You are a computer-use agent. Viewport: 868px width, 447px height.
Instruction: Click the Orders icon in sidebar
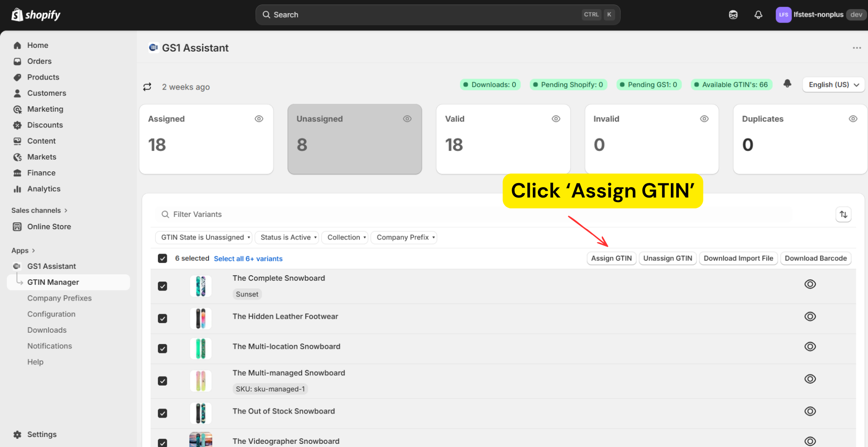(x=17, y=61)
